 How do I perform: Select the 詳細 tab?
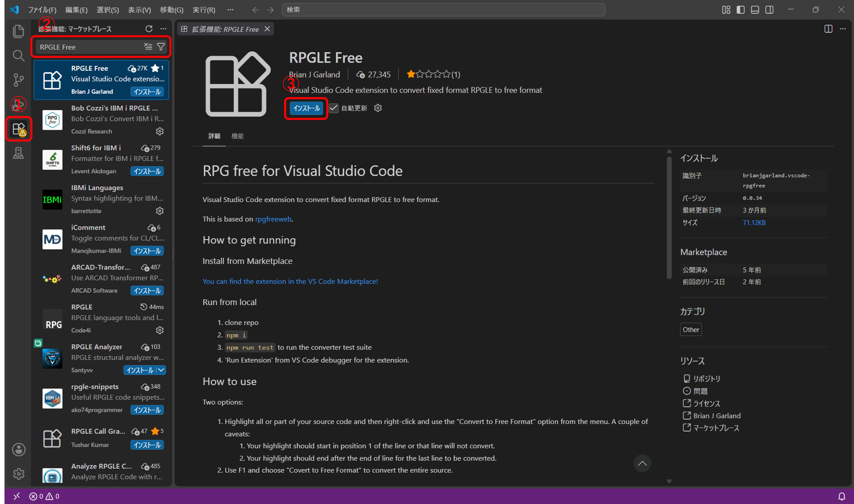(214, 136)
